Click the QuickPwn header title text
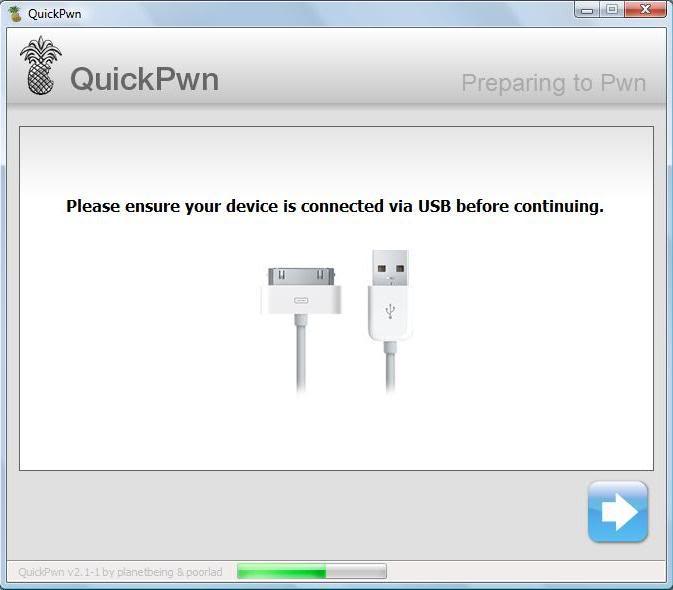 [x=145, y=79]
